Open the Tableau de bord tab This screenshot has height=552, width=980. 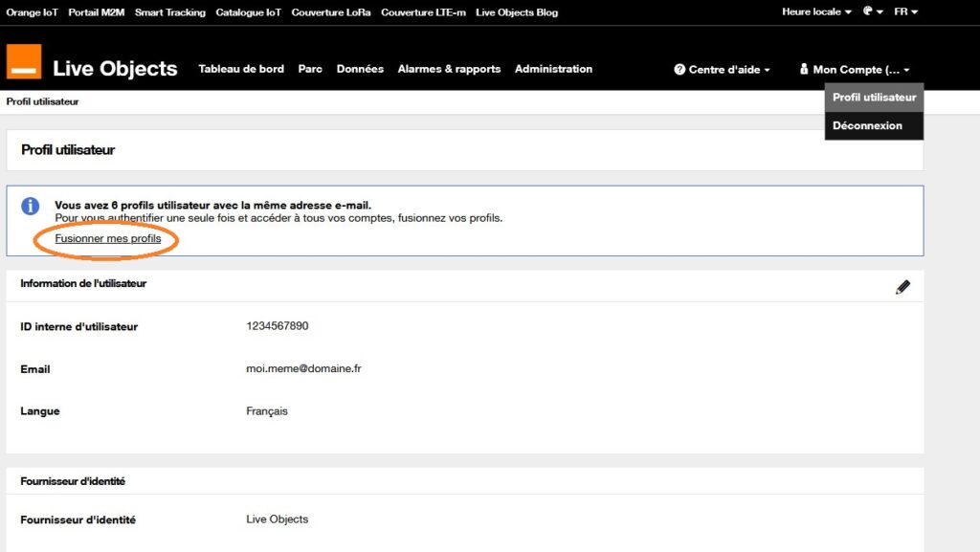pyautogui.click(x=241, y=69)
